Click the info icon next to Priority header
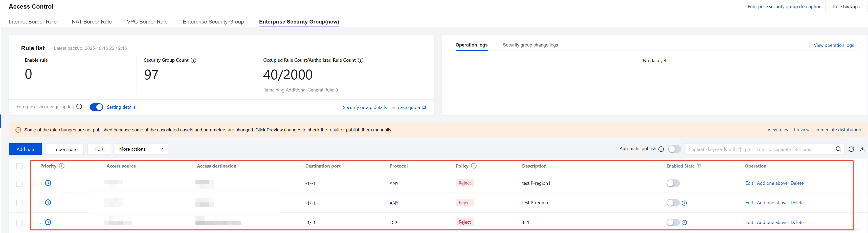The width and height of the screenshot is (868, 233). [x=62, y=166]
